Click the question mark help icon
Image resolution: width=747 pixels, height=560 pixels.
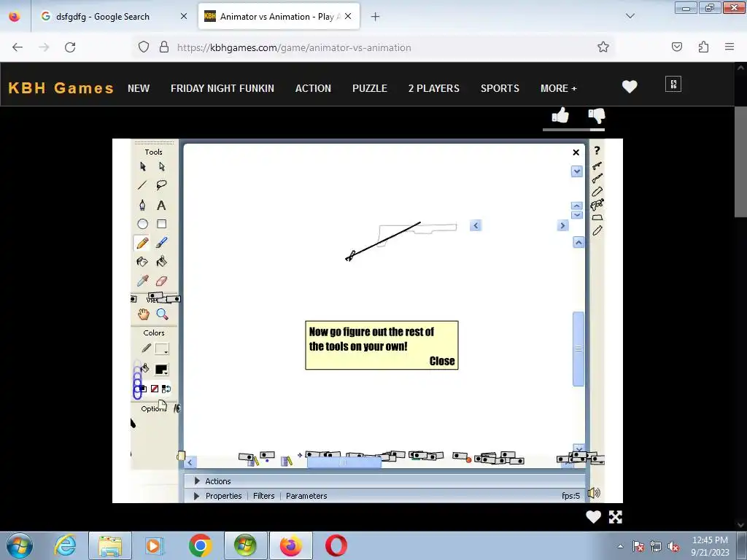pos(597,151)
